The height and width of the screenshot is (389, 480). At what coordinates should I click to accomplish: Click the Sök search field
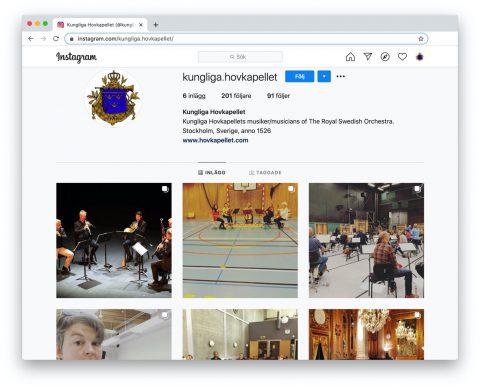click(240, 57)
